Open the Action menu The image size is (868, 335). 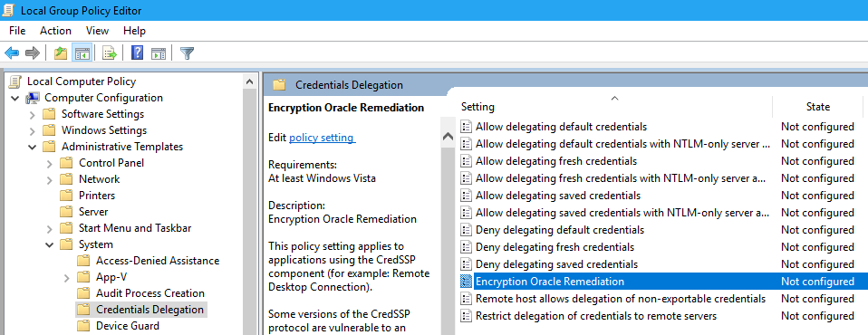coord(55,31)
